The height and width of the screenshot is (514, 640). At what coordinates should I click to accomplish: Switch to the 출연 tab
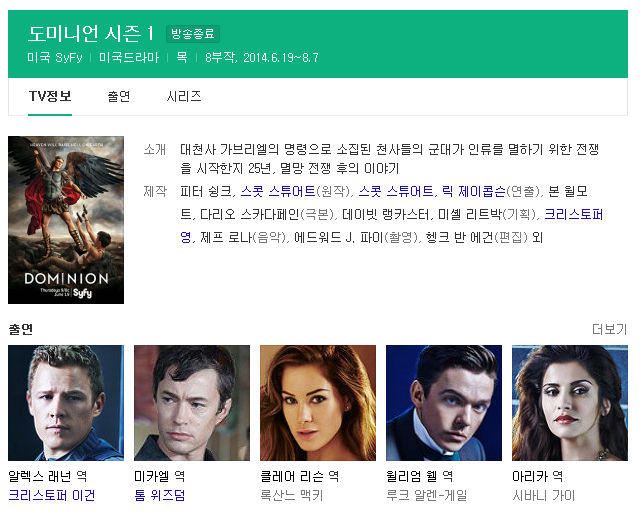click(118, 96)
